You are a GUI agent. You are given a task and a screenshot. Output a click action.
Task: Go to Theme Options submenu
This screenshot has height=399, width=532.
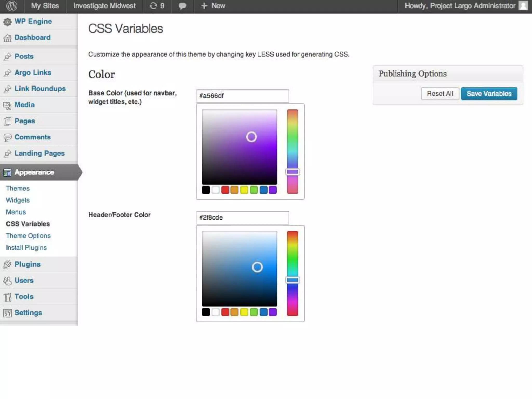point(28,236)
